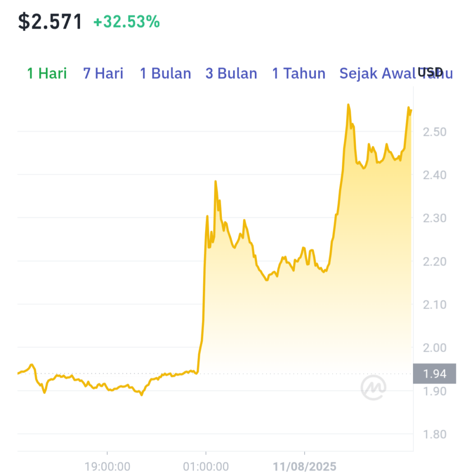Click the 2.10 price axis label

click(434, 305)
